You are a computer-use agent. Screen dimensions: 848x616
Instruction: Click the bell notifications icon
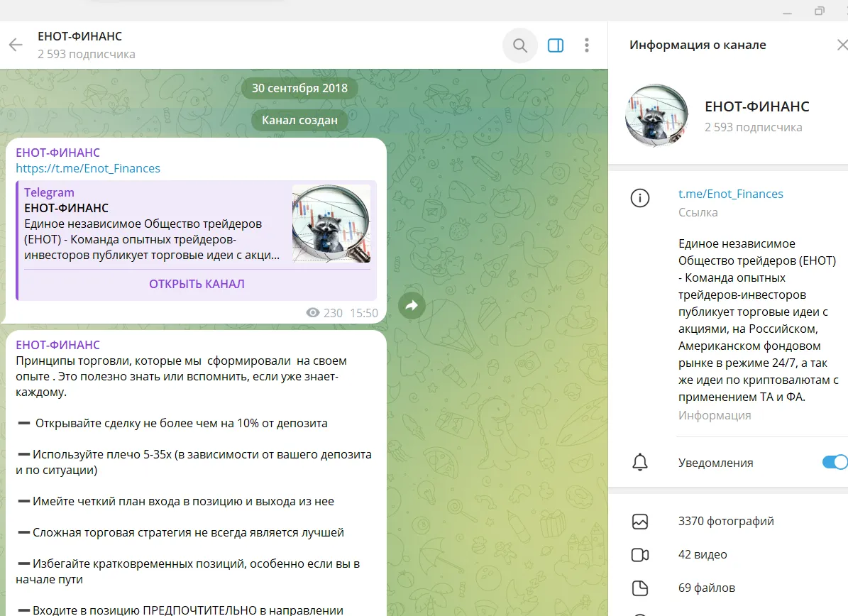[640, 463]
